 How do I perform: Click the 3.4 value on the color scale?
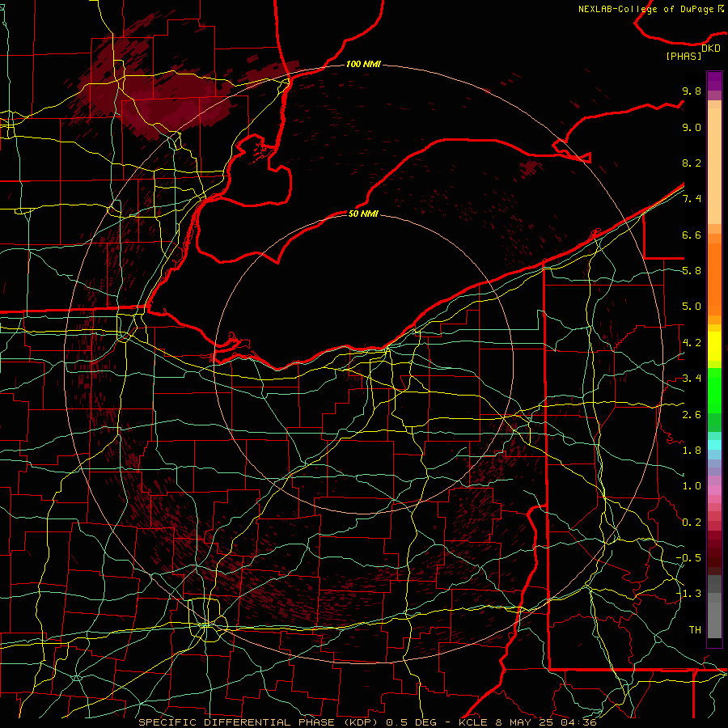tap(692, 379)
